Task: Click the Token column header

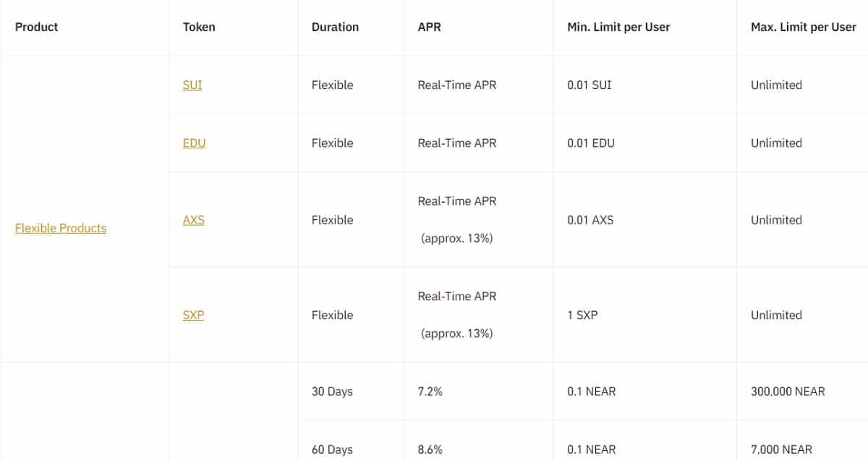Action: (199, 27)
